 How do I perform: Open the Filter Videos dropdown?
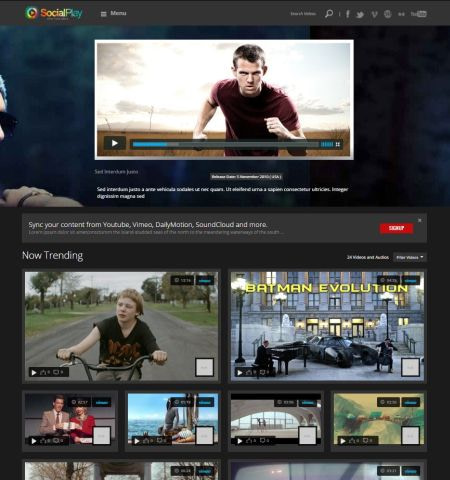pos(410,257)
